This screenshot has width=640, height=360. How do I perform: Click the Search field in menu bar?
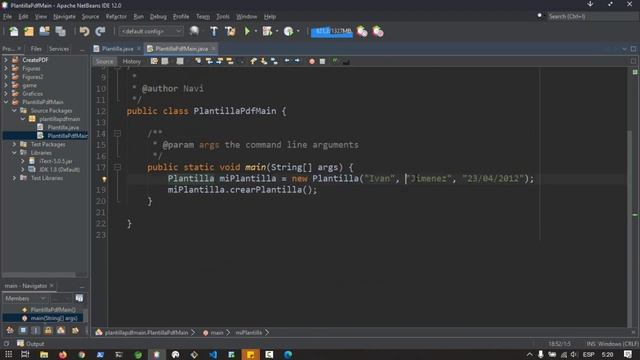592,16
